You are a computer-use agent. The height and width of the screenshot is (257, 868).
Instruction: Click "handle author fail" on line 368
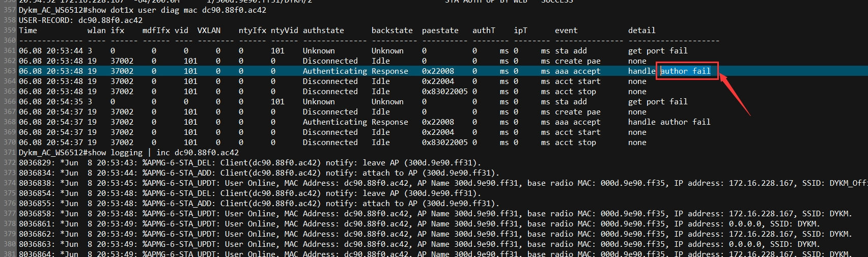click(669, 122)
